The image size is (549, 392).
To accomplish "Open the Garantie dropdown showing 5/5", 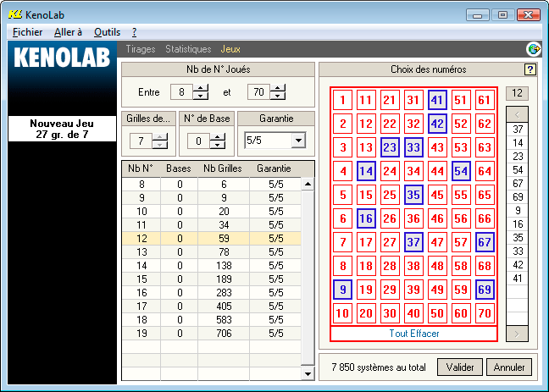I will point(297,141).
